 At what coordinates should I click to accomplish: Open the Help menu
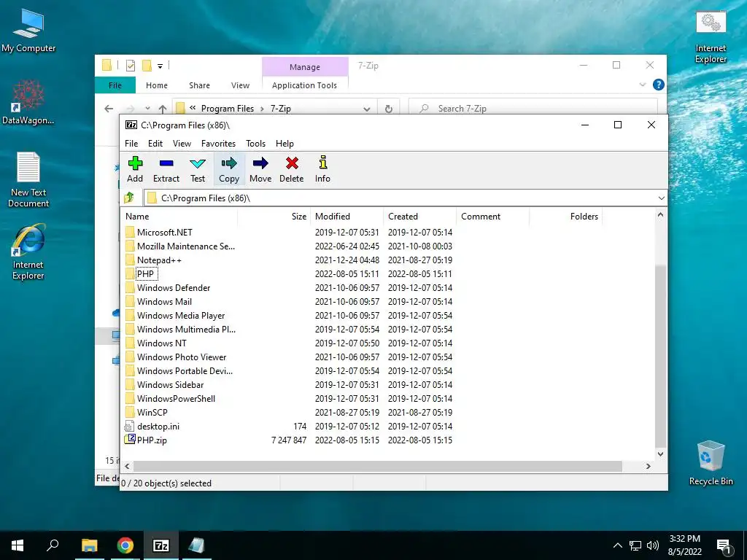click(285, 144)
